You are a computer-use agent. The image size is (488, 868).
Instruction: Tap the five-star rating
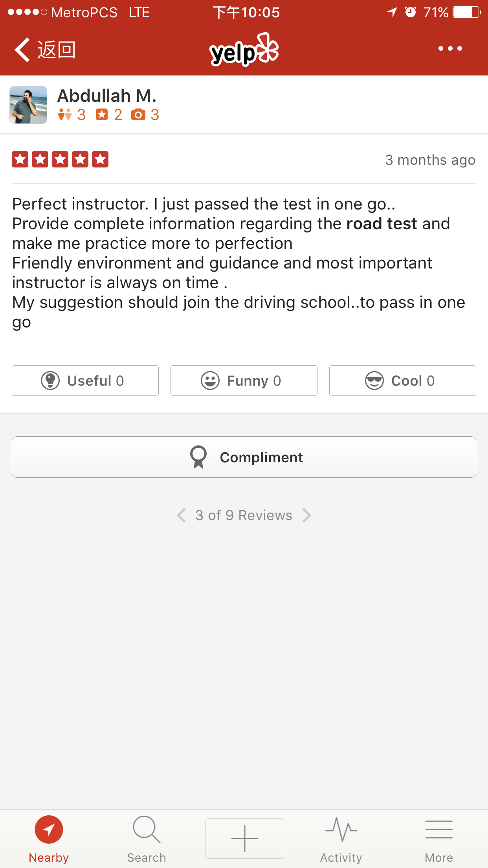60,160
